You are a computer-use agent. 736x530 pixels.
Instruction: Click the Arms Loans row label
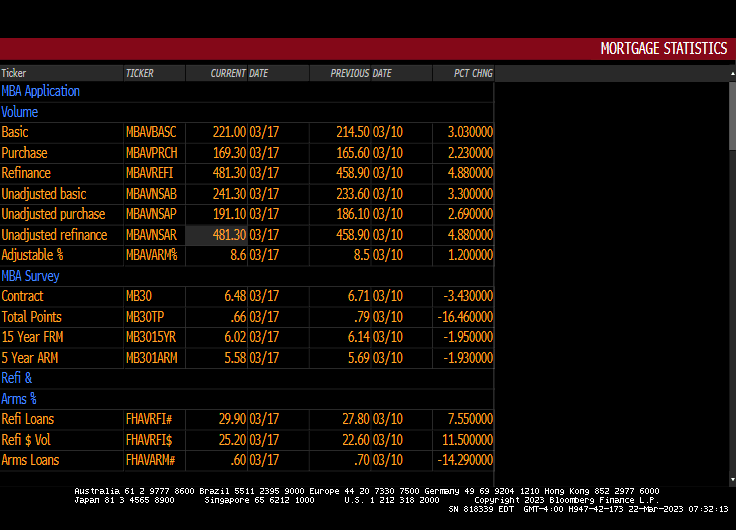pos(30,460)
